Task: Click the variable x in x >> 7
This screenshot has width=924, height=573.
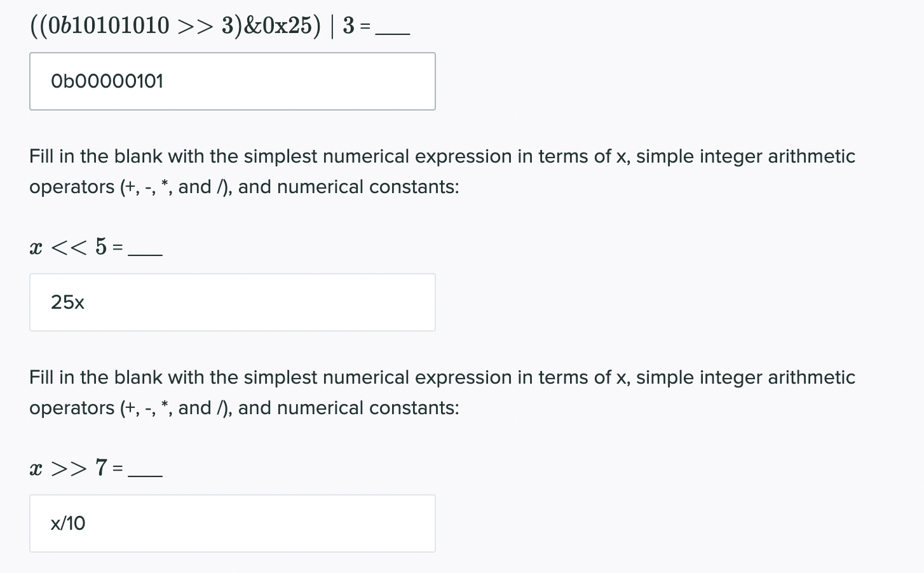Action: coord(36,469)
